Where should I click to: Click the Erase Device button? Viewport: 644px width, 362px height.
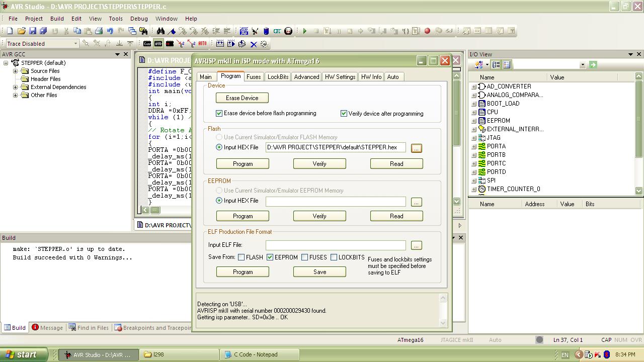tap(242, 98)
